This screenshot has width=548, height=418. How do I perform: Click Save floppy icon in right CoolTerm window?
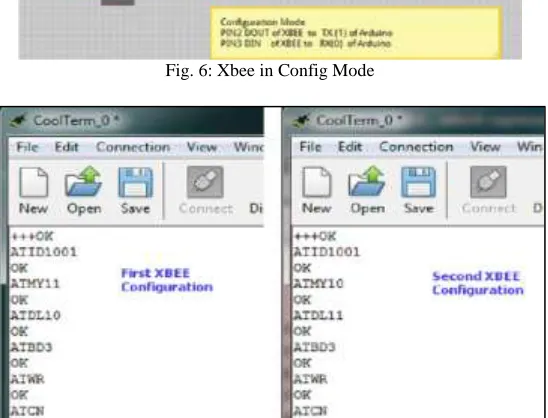419,182
